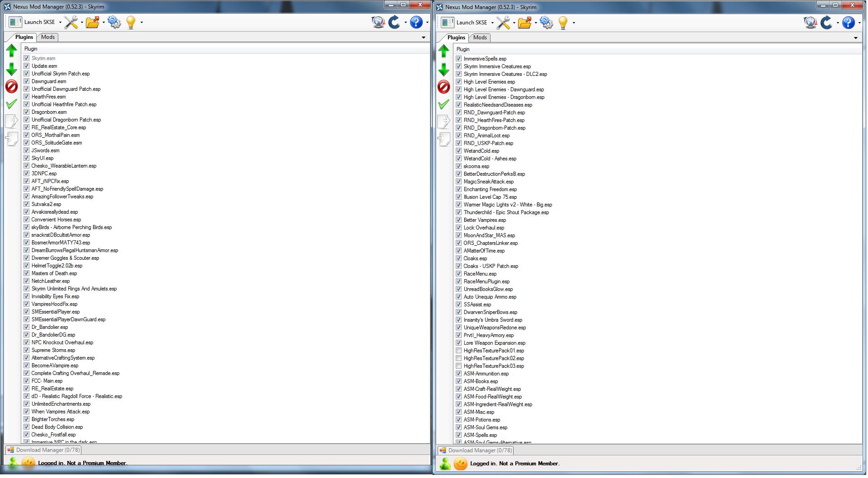The height and width of the screenshot is (478, 868).
Task: Click the export load order icon, right window
Action: coord(444,122)
